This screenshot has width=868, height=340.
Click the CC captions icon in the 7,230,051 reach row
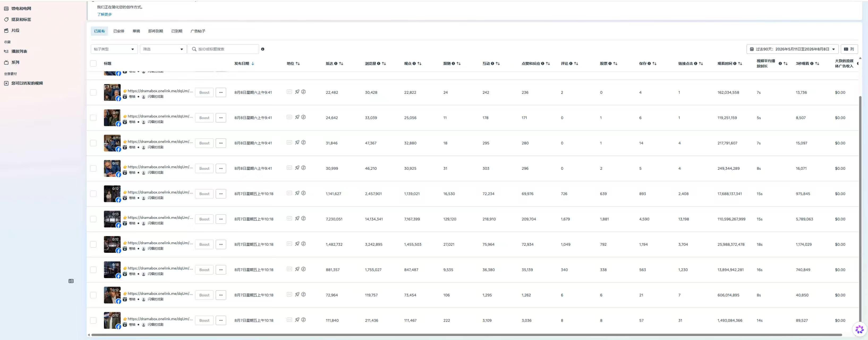289,218
